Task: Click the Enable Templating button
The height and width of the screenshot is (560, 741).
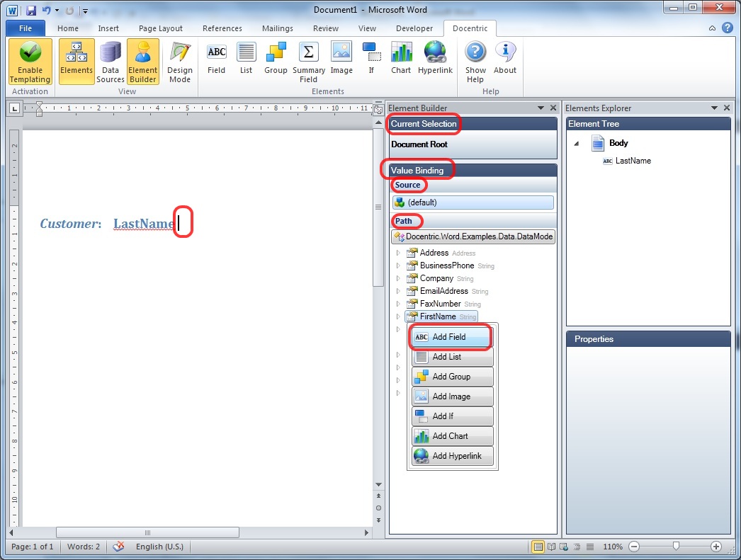Action: tap(30, 62)
